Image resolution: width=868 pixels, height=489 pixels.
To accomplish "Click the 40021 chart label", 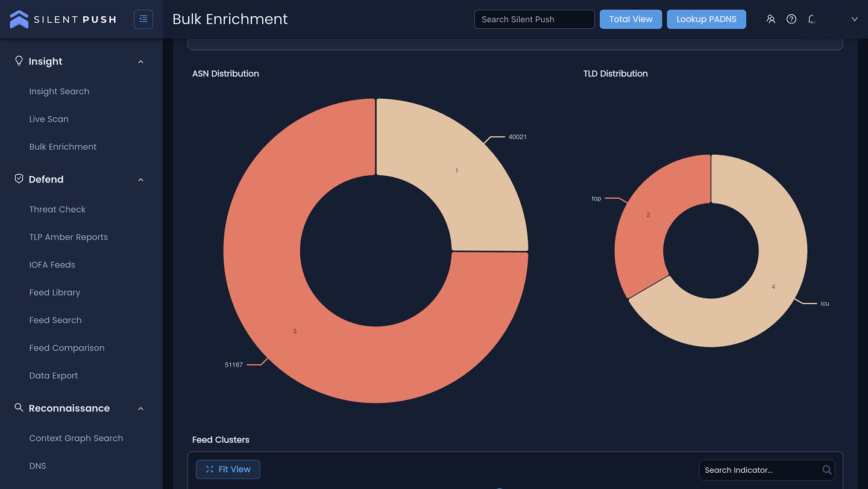I will click(x=517, y=137).
